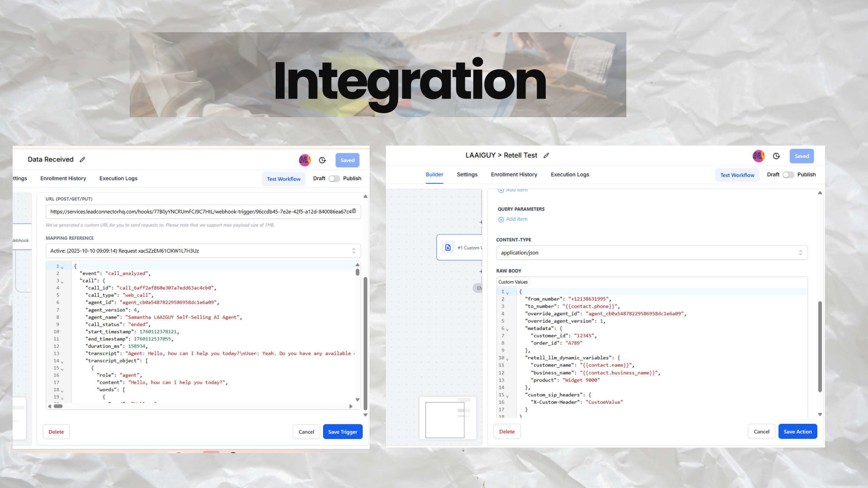Collapse "retell_llm_dynamic_variables" at line 10
The image size is (868, 488).
pyautogui.click(x=507, y=359)
